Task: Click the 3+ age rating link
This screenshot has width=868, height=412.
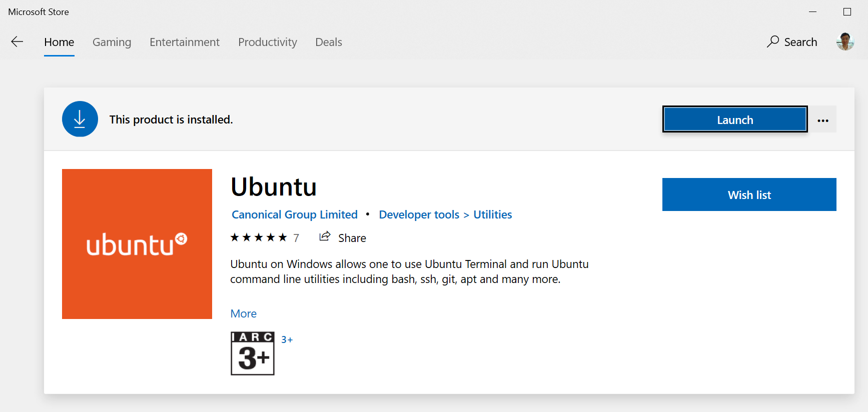Action: (287, 339)
